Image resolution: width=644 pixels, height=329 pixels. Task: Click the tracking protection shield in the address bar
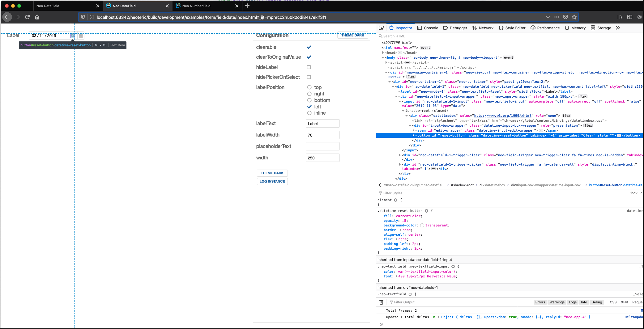(83, 17)
